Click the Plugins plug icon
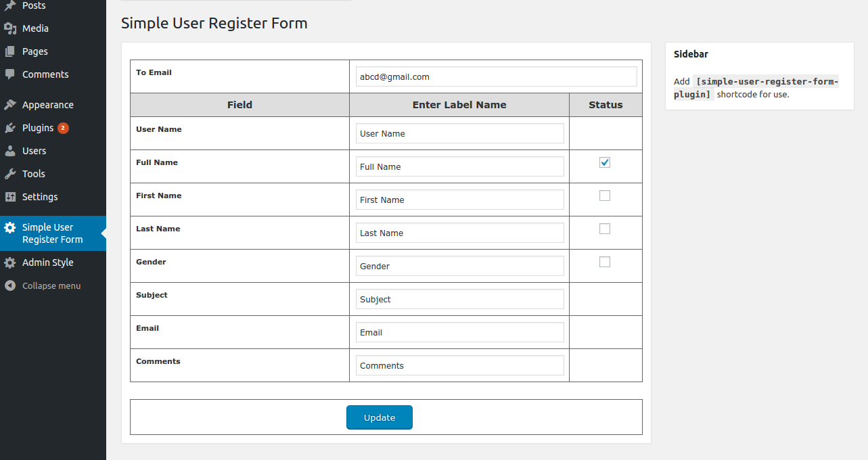This screenshot has width=868, height=460. [11, 127]
